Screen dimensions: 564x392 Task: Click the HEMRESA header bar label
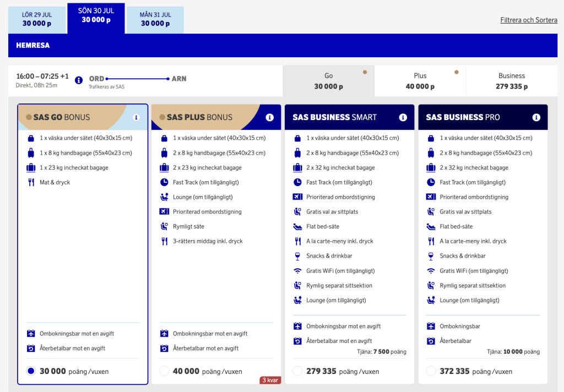[32, 45]
